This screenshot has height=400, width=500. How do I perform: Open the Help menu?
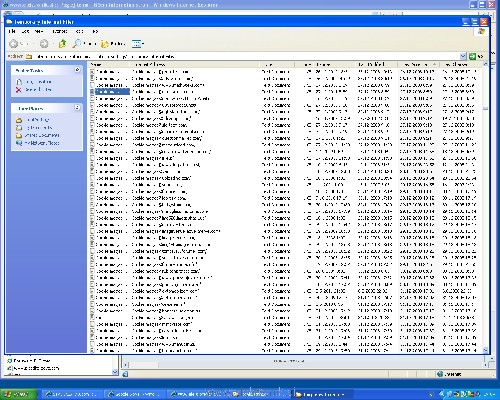pyautogui.click(x=95, y=31)
